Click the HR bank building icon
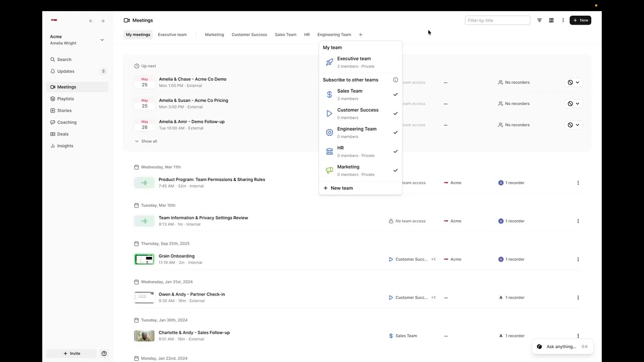This screenshot has width=644, height=362. [330, 151]
